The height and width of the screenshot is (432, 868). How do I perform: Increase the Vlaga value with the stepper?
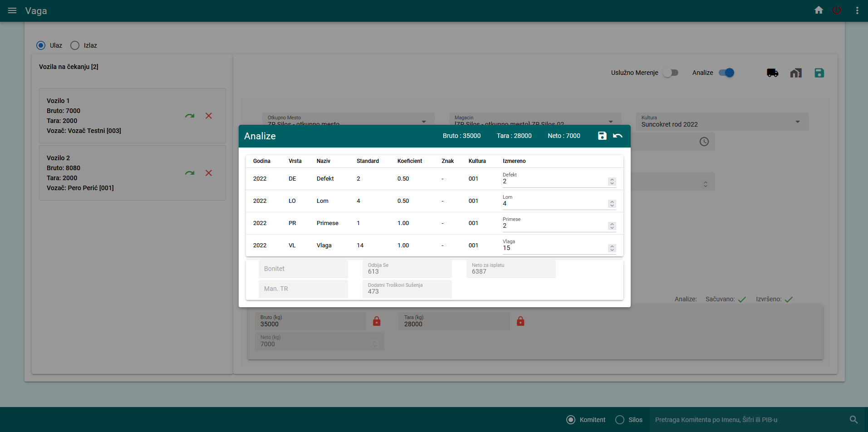click(x=612, y=246)
